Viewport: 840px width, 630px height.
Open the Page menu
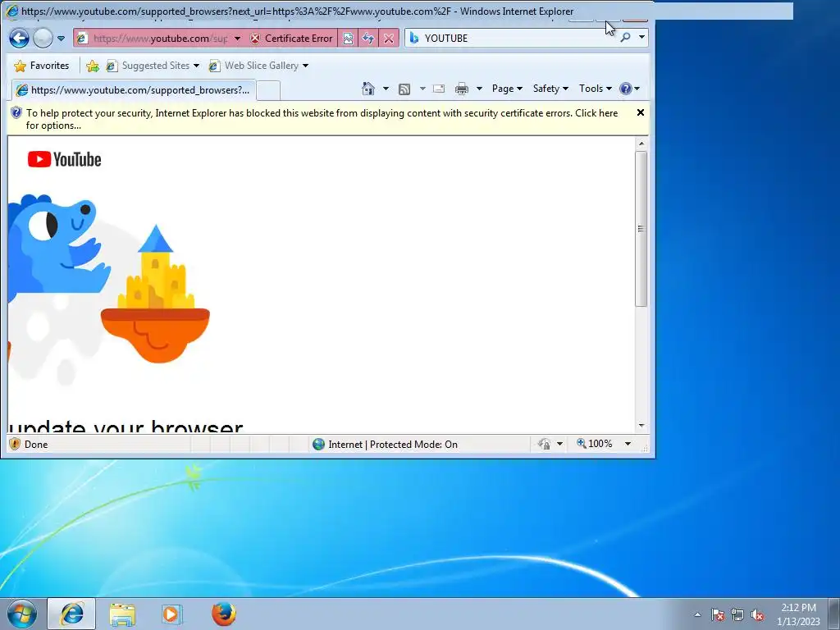507,89
